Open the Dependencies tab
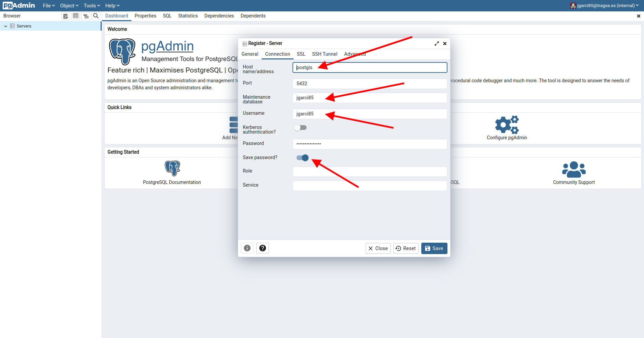This screenshot has width=644, height=338. [x=219, y=16]
